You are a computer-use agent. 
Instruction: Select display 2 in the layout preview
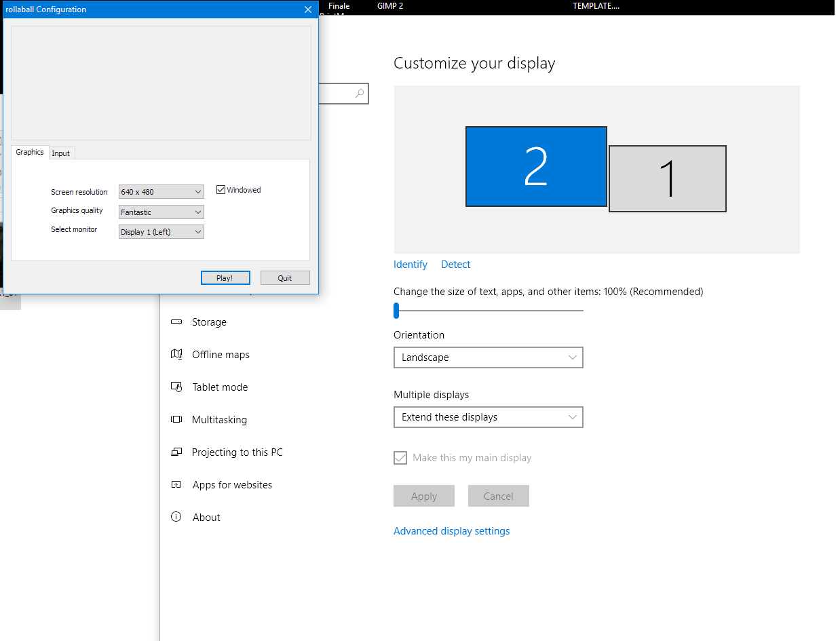(536, 166)
